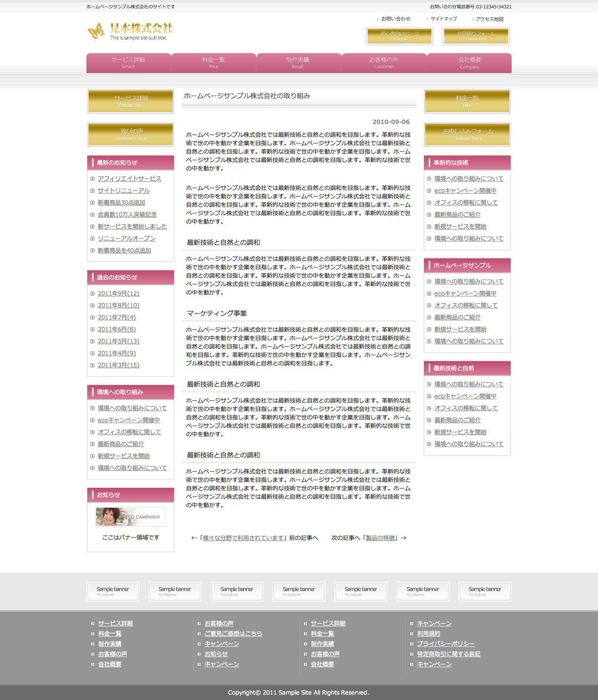Open the サービス詳細 navigation tab
Image resolution: width=598 pixels, height=700 pixels.
coord(128,63)
